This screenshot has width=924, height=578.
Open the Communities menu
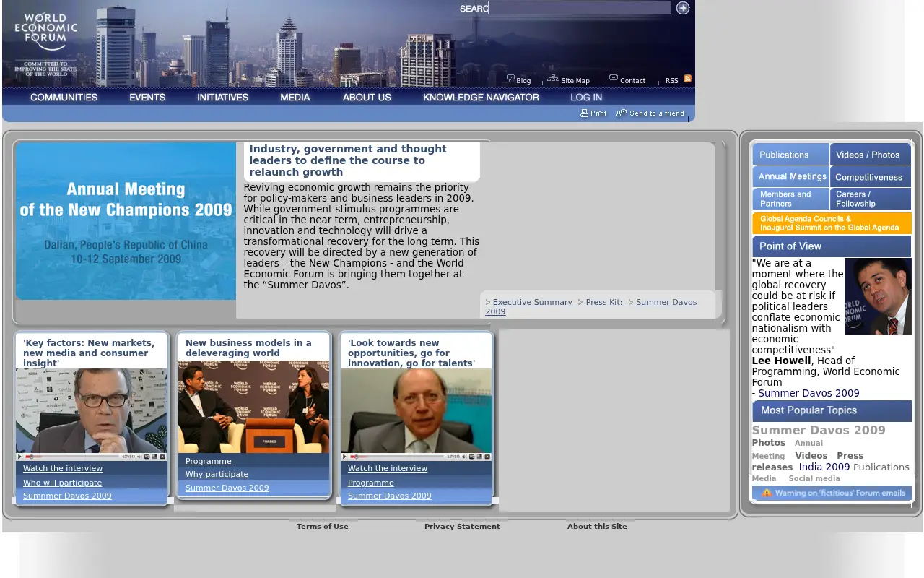tap(64, 98)
